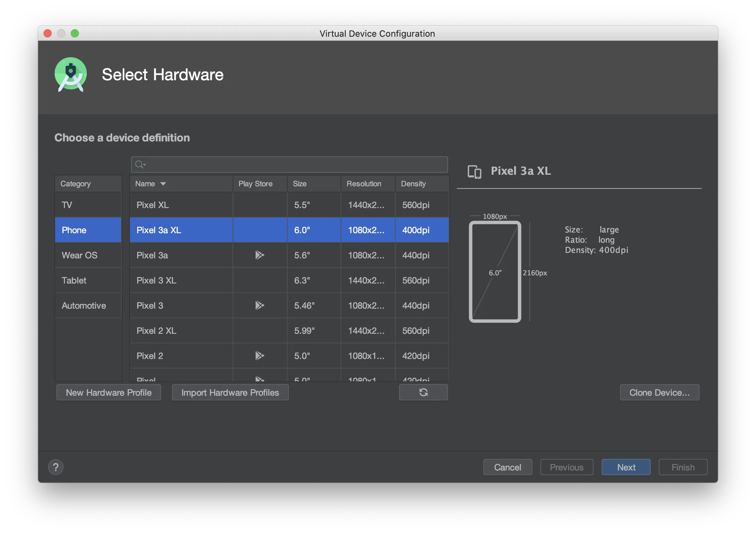Click the device icon beside Pixel 3a XL
756x533 pixels.
[x=474, y=172]
